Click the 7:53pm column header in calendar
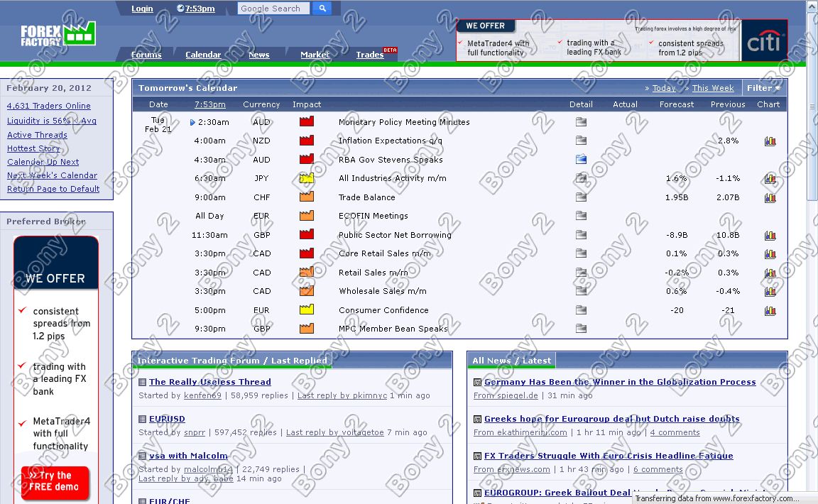Image resolution: width=818 pixels, height=504 pixels. click(210, 104)
